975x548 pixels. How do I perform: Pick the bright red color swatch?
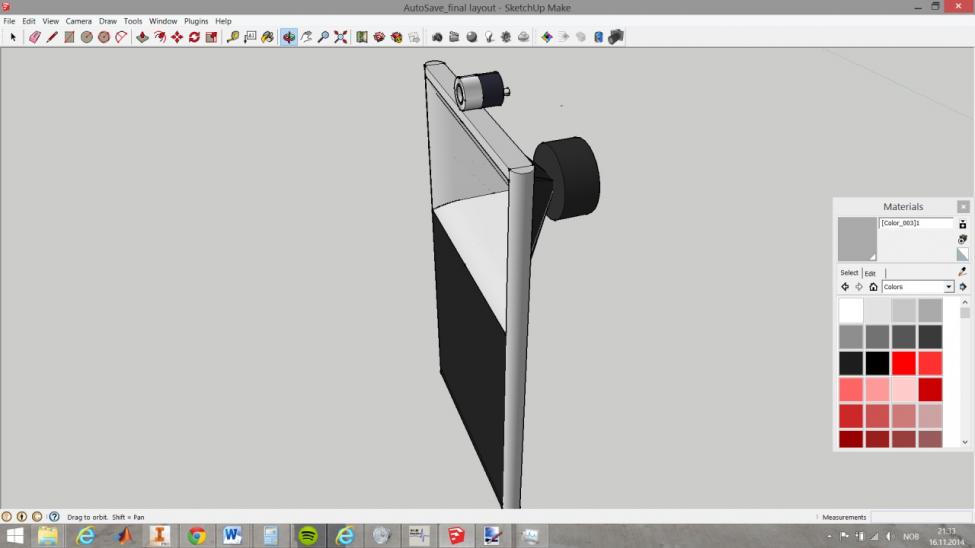904,363
